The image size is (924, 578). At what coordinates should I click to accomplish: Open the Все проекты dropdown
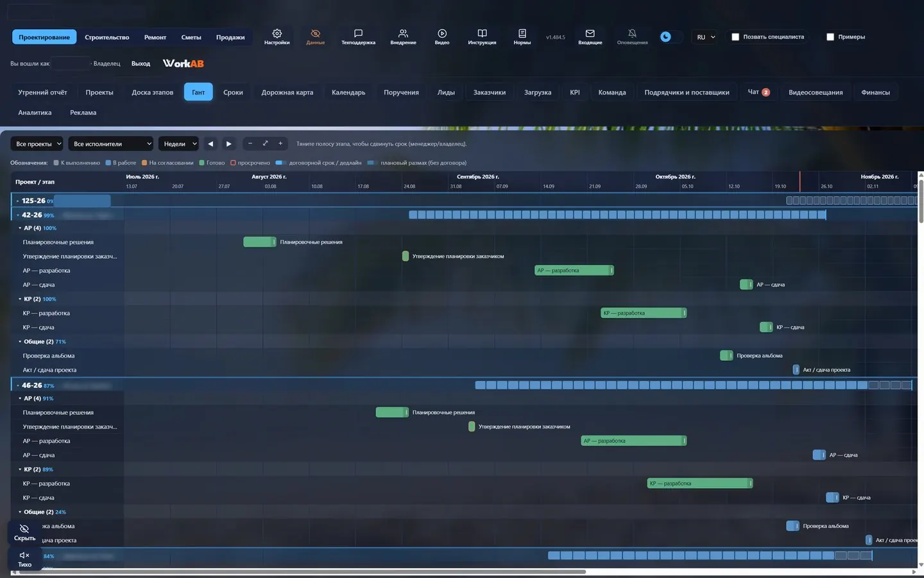(38, 144)
